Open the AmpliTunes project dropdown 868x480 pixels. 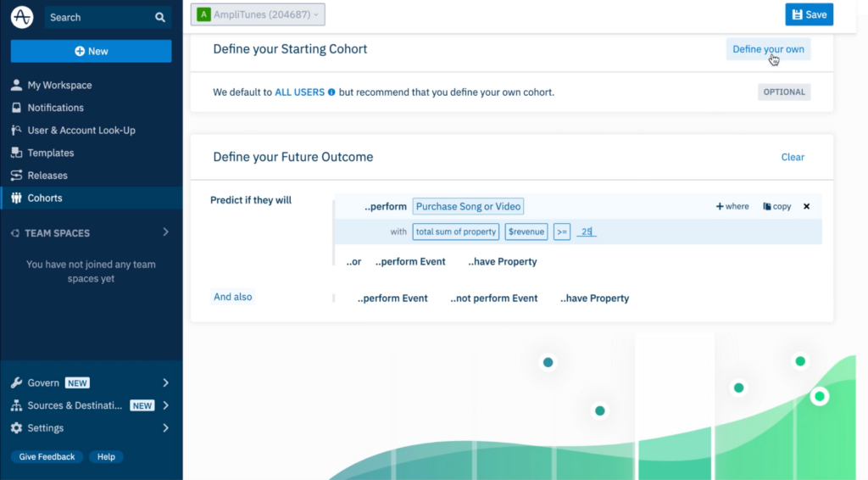pyautogui.click(x=258, y=14)
